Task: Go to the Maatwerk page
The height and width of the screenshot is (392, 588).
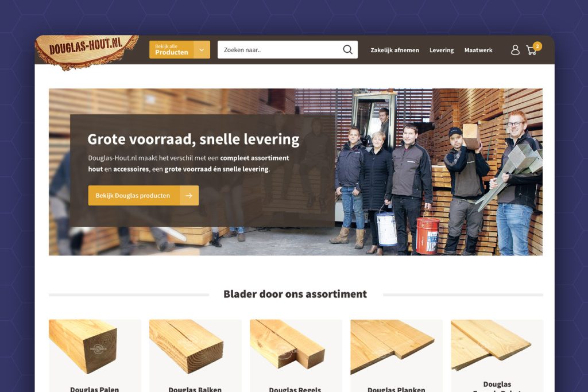Action: [x=478, y=50]
